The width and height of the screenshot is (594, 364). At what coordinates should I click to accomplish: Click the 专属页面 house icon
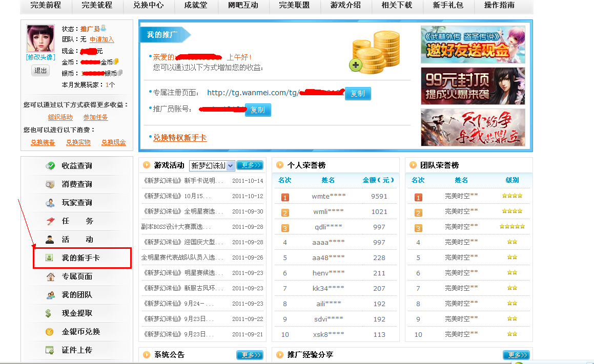pos(50,276)
